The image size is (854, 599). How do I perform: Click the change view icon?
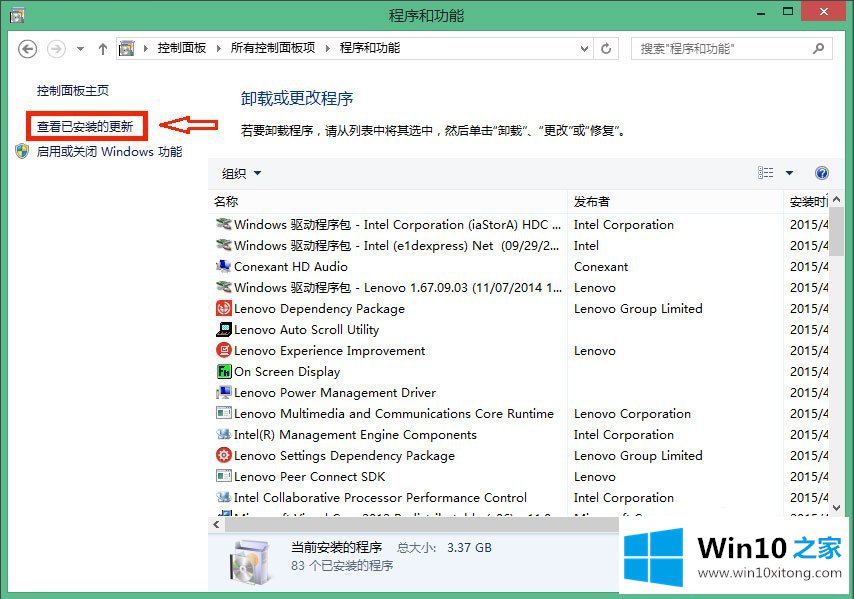[x=765, y=173]
